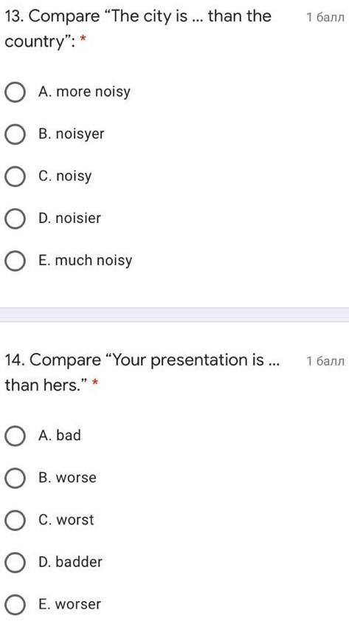This screenshot has width=349, height=644.
Task: Select answer A. bad
Action: (15, 436)
